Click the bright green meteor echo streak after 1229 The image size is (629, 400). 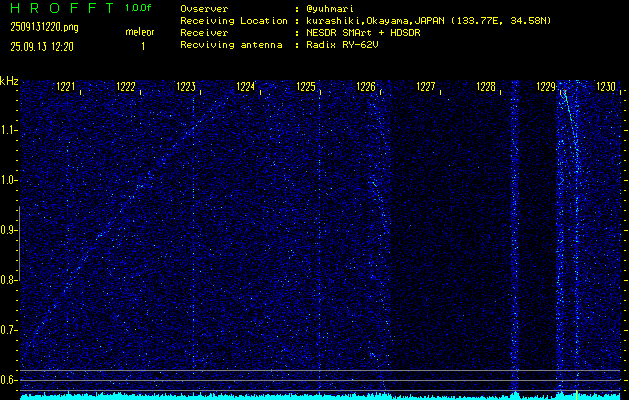(570, 114)
